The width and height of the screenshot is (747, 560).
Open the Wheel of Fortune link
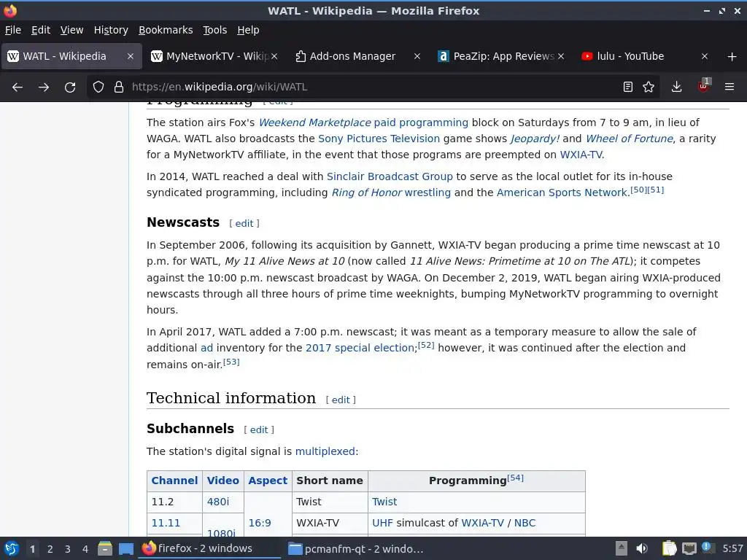(x=630, y=139)
